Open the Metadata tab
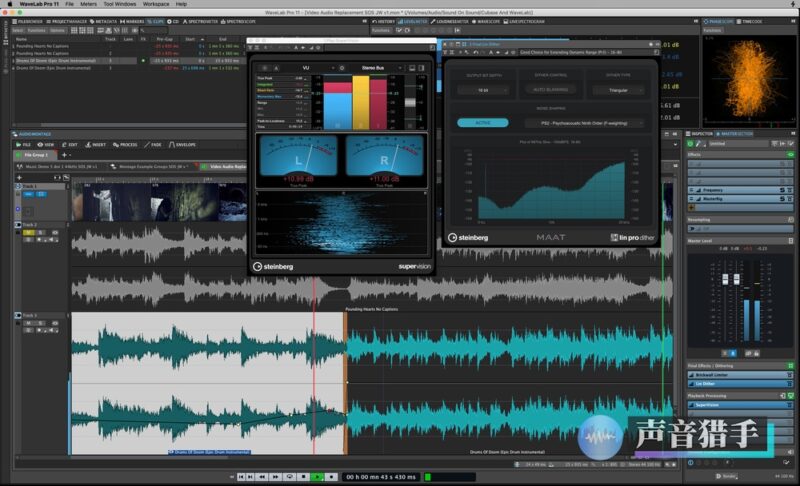Image resolution: width=800 pixels, height=486 pixels. 104,21
